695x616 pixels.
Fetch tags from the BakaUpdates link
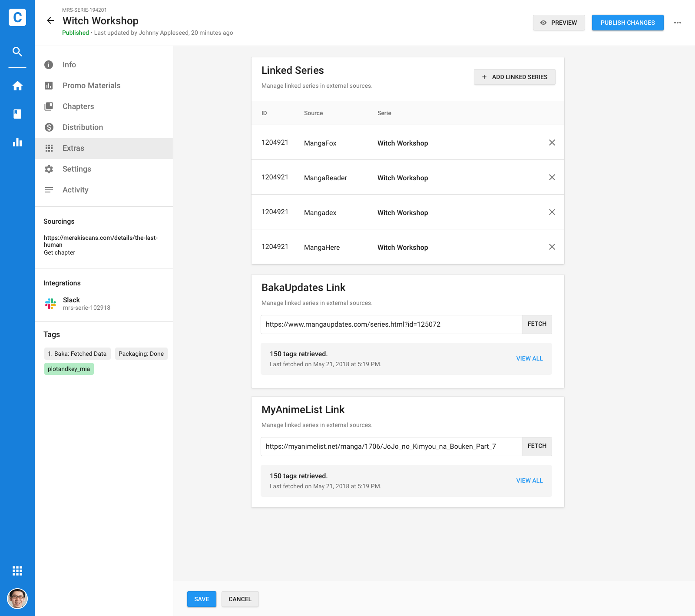537,324
